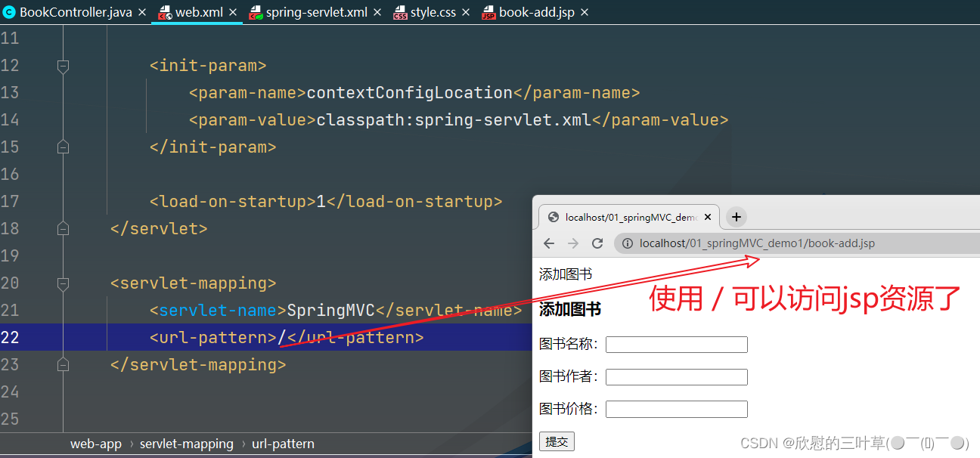Click the web.xml file type icon
Viewport: 980px width, 458px height.
pyautogui.click(x=164, y=13)
